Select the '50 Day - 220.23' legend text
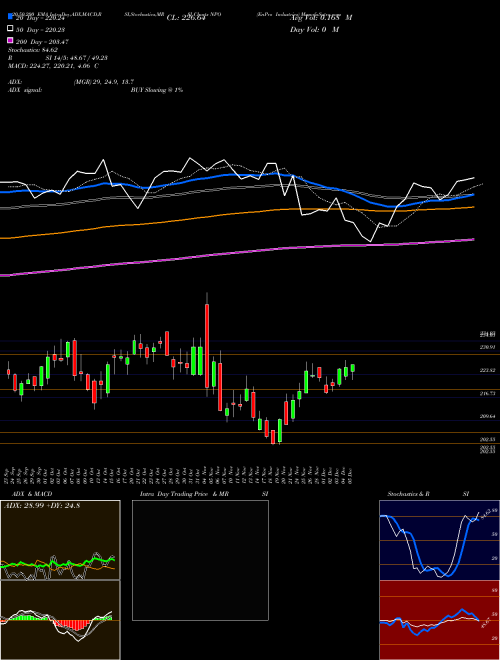Viewport: 500px width, 660px height. click(x=40, y=30)
